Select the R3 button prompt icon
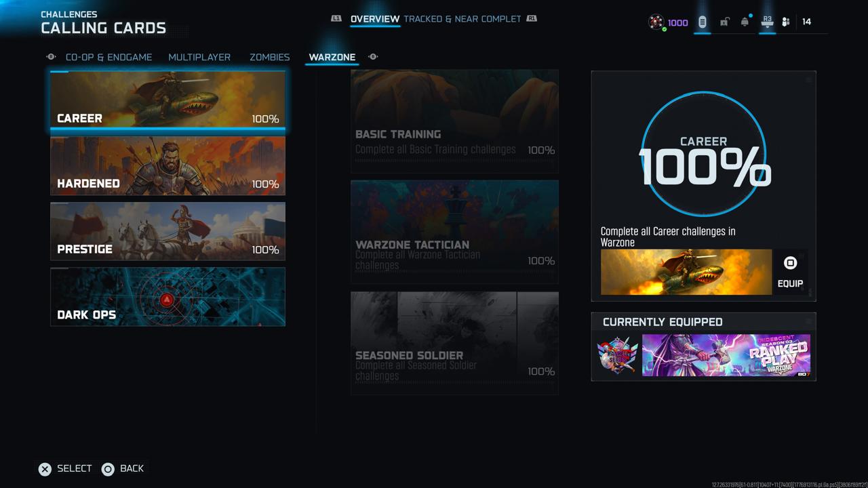 [767, 22]
